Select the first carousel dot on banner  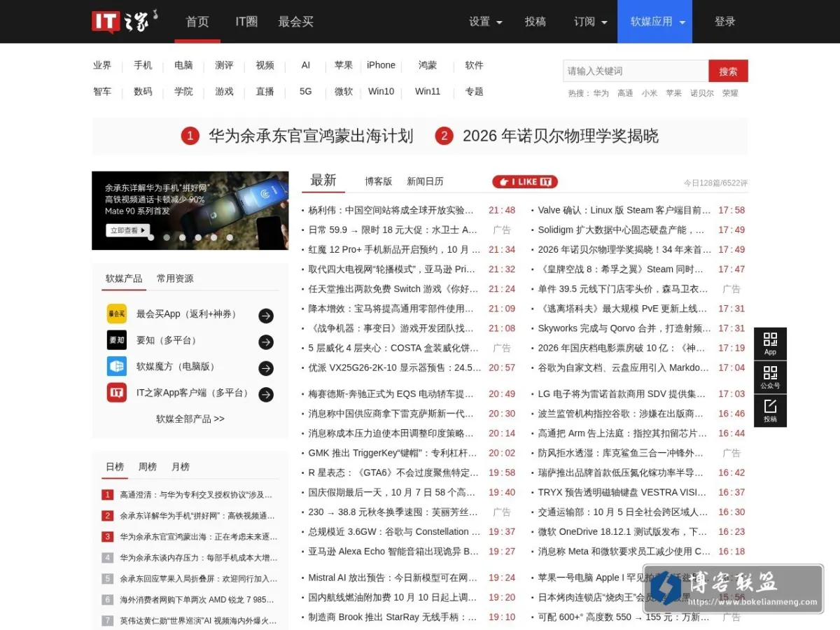coord(150,237)
